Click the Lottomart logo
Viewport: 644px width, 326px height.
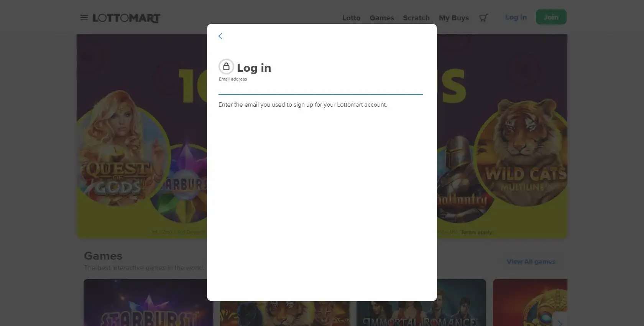click(x=127, y=18)
